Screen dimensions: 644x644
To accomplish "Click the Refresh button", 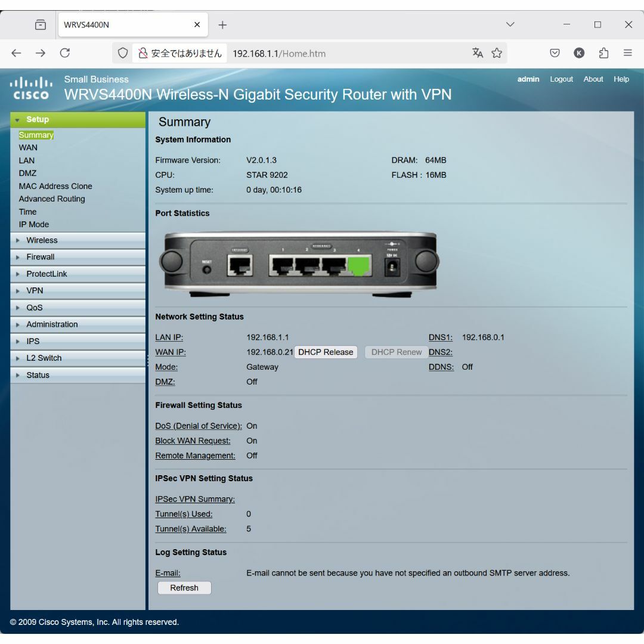I will [184, 588].
